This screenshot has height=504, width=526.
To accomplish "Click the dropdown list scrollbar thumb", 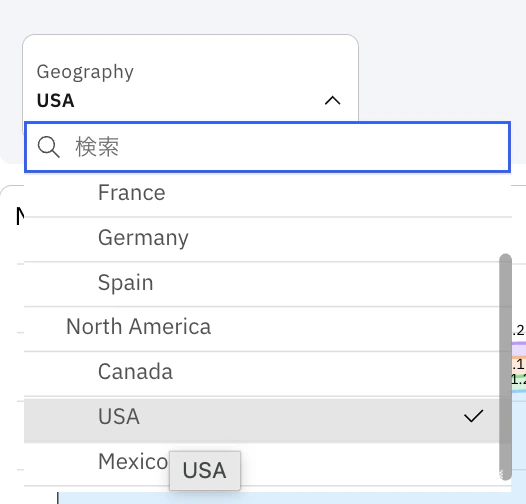I will (505, 367).
